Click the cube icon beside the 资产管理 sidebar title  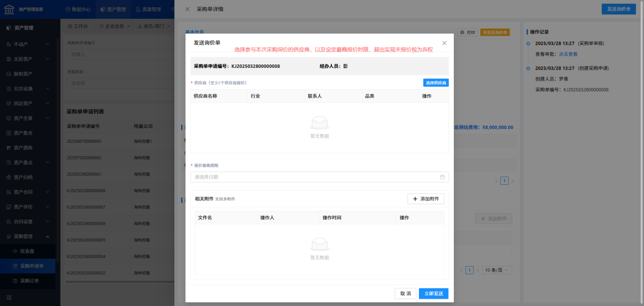coord(9,28)
